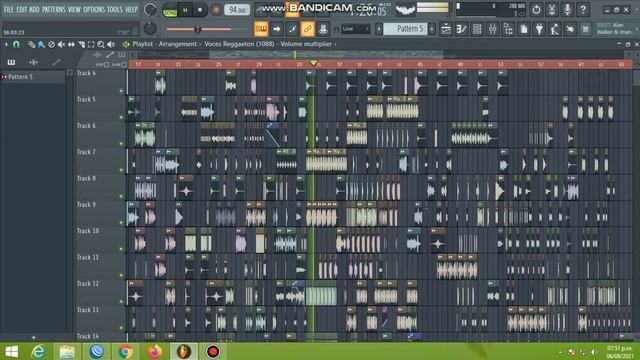Activate the Zoom magnifier tool
This screenshot has height=360, width=640.
click(101, 44)
